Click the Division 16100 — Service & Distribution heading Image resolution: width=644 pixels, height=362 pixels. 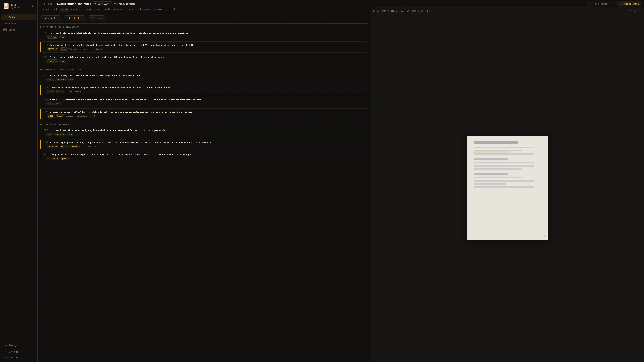tap(62, 70)
